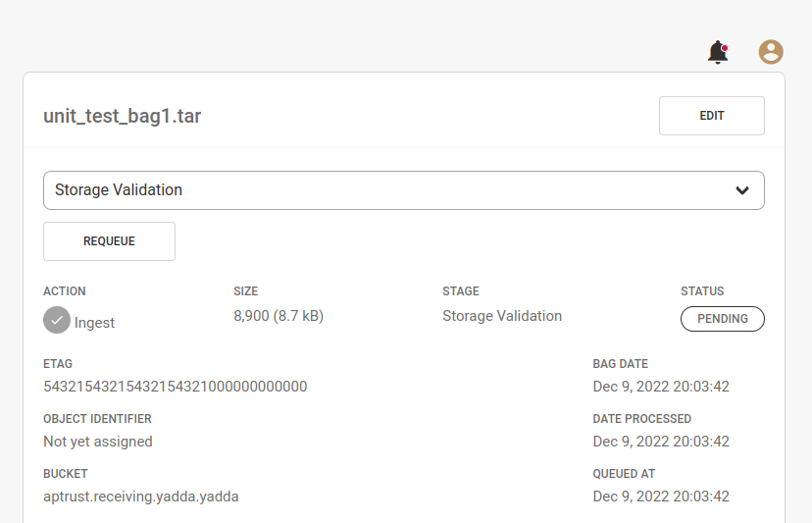Click the Storage Validation stage value text
This screenshot has height=523, width=812.
[502, 316]
